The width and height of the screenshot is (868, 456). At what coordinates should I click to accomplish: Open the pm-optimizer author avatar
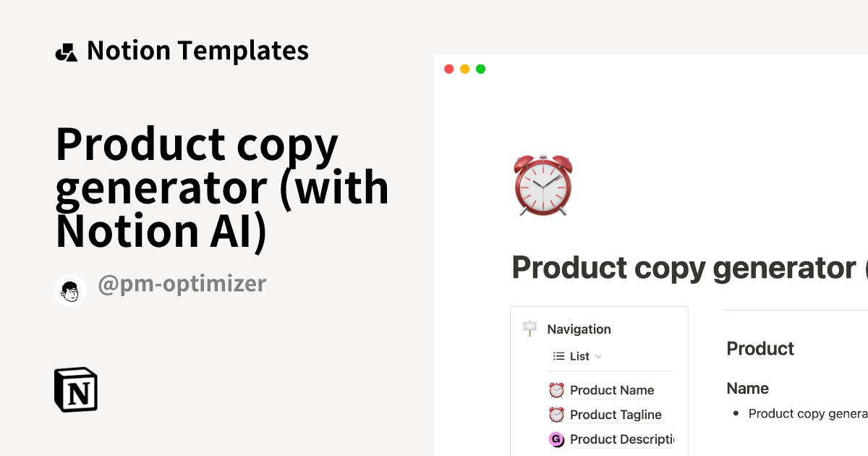(x=71, y=291)
